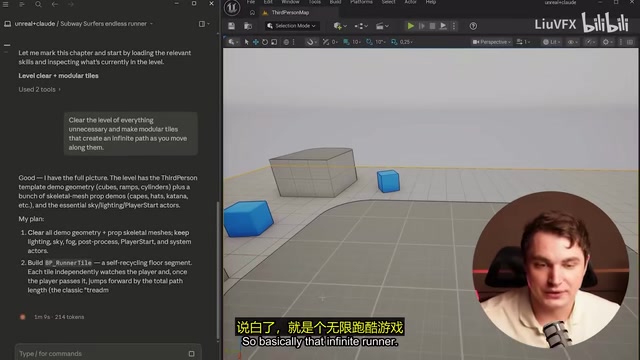The width and height of the screenshot is (640, 360).
Task: Select the large gray block in the viewport
Action: 313,172
